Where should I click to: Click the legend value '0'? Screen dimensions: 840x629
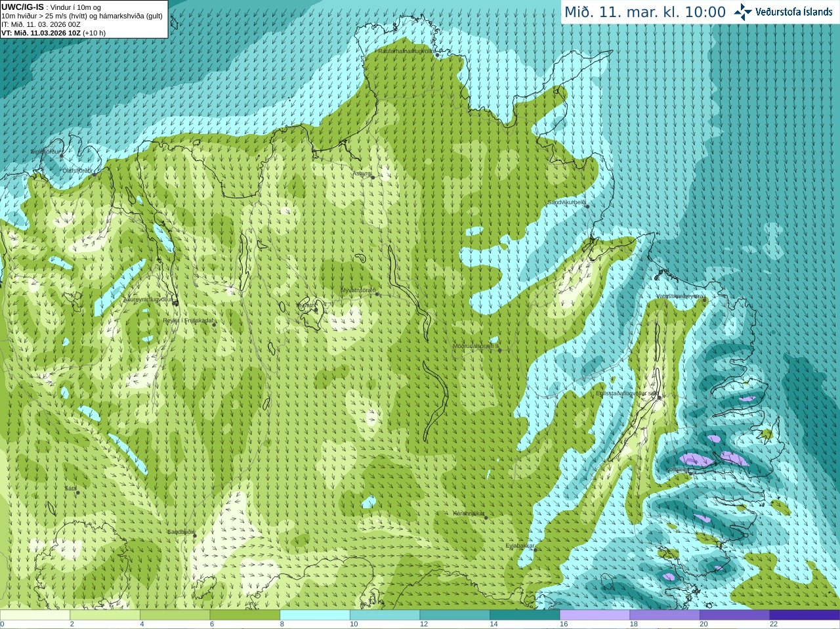pyautogui.click(x=2, y=624)
